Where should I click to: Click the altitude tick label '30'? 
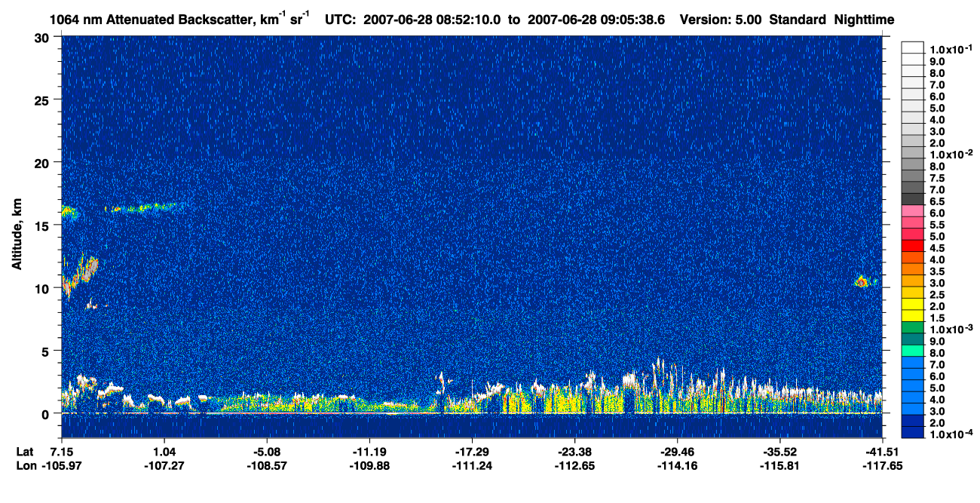tap(43, 38)
